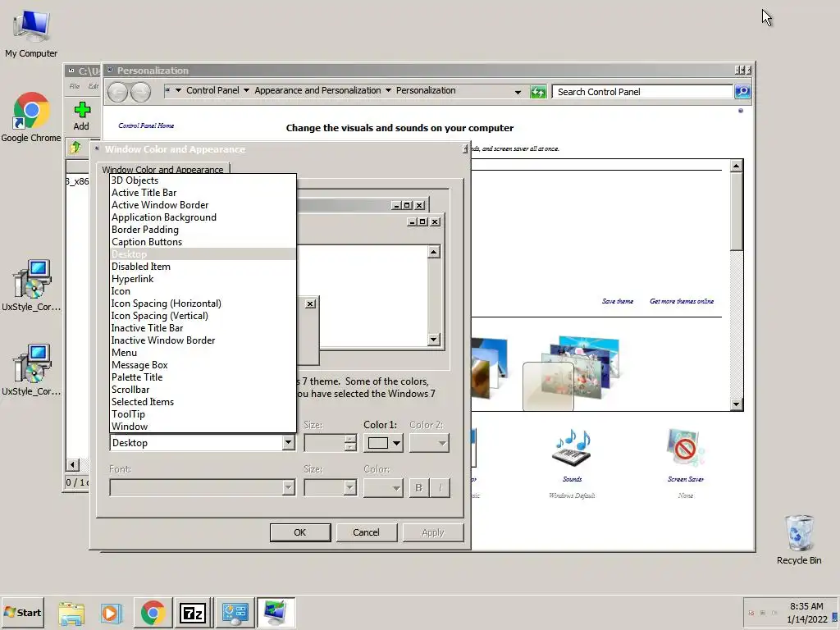Choose Selected Items from the list
The width and height of the screenshot is (840, 630).
coord(203,402)
